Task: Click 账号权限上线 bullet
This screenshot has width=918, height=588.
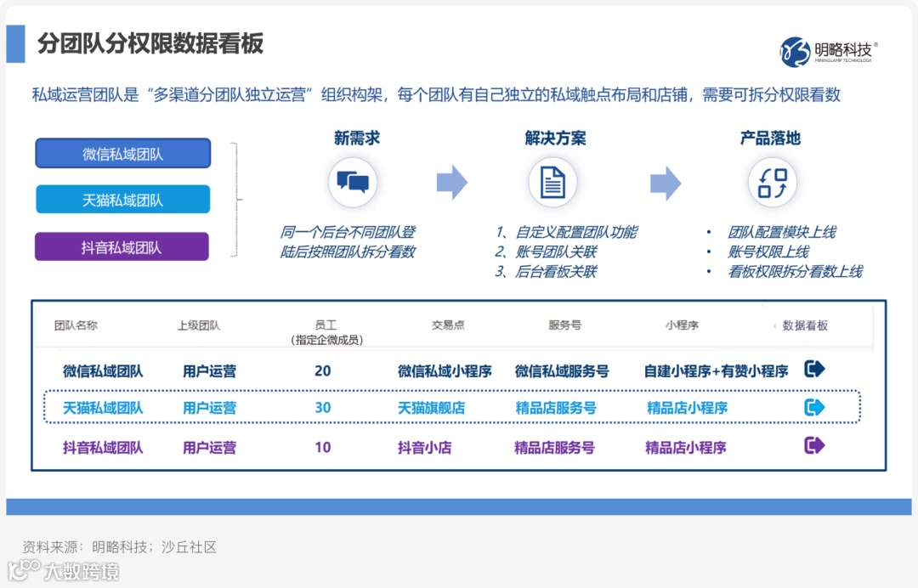Action: tap(768, 252)
